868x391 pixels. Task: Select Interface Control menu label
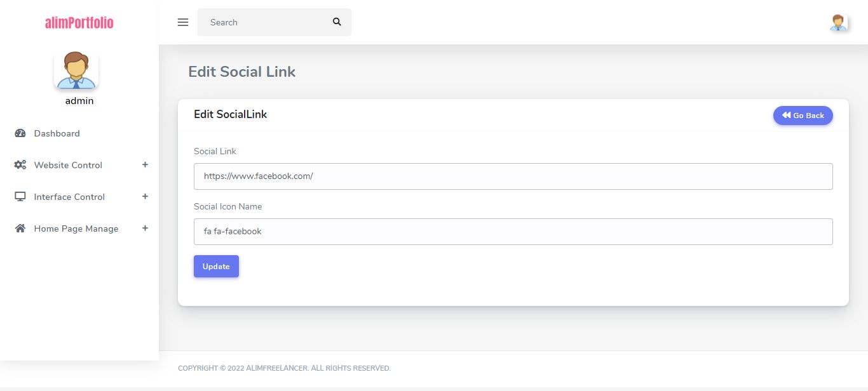pos(69,197)
